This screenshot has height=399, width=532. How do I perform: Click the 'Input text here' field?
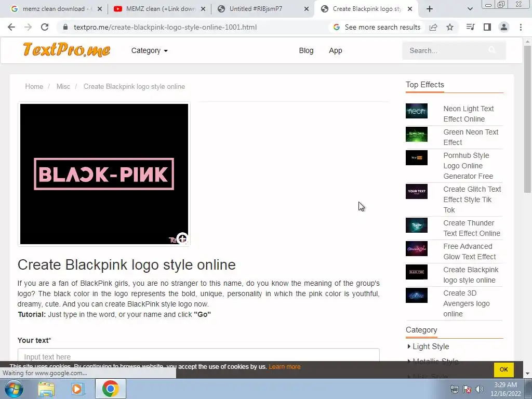click(x=198, y=356)
